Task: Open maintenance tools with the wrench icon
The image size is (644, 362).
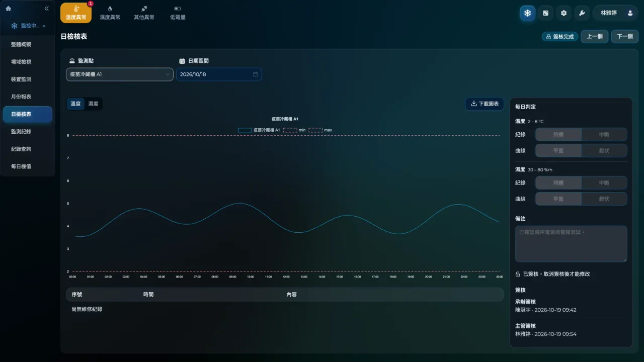Action: pos(582,13)
